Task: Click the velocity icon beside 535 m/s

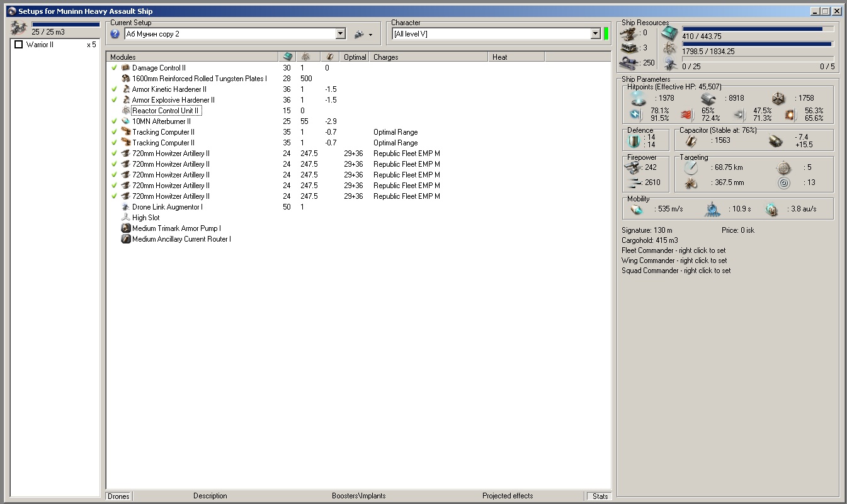Action: click(638, 209)
